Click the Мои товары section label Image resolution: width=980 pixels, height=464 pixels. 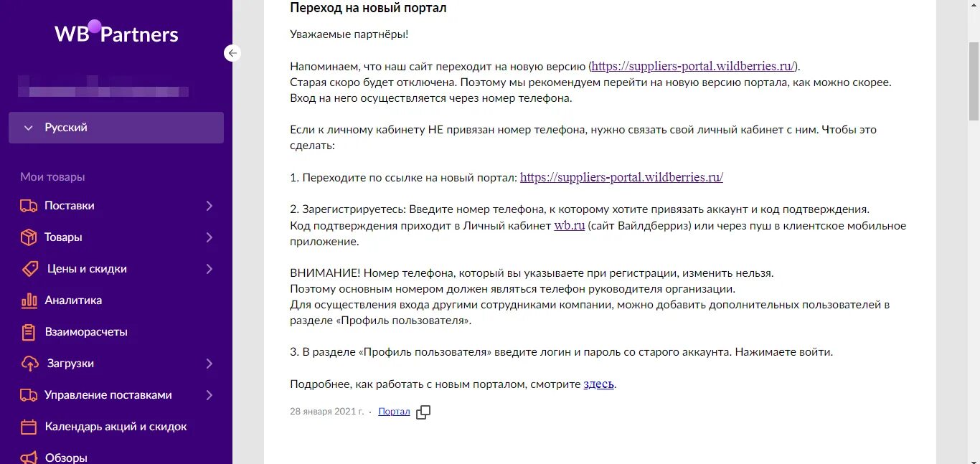pos(52,177)
